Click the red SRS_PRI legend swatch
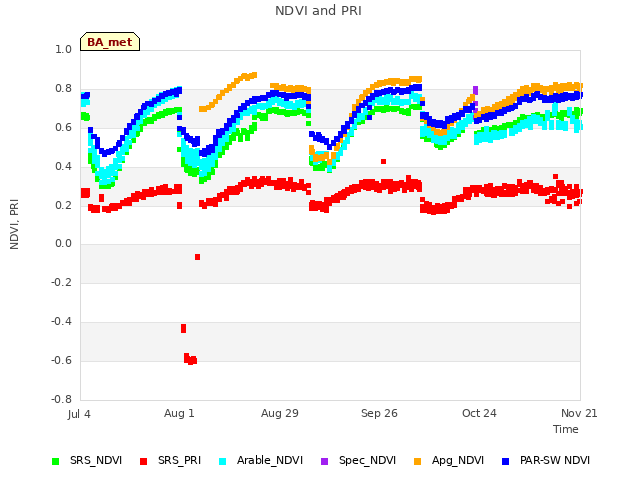The image size is (640, 480). coord(143,461)
